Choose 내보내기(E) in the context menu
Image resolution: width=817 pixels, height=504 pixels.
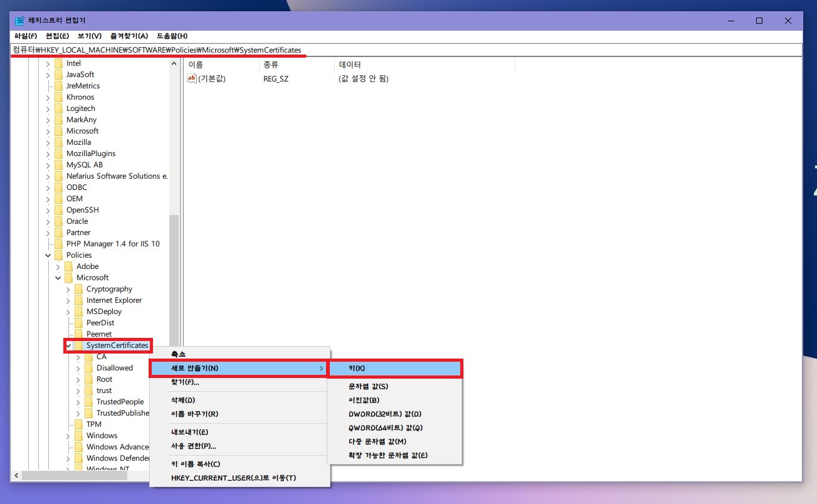(x=240, y=432)
